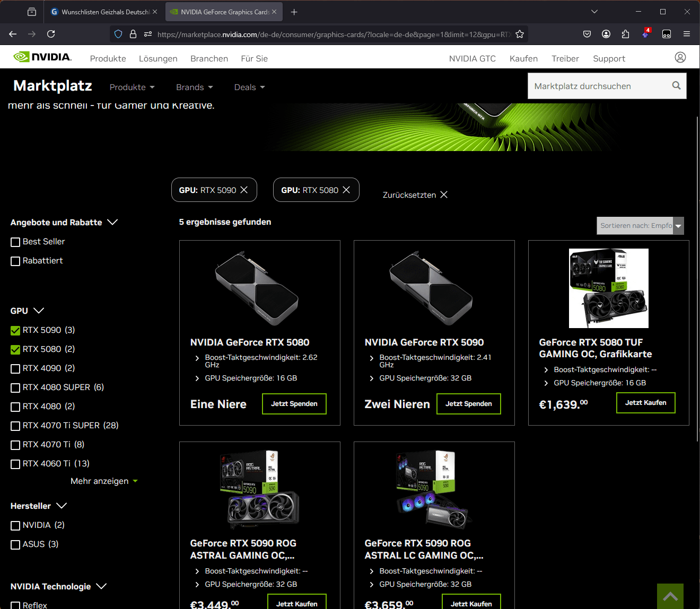
Task: Open NVIDIA GeForce RTX 5080 product title
Action: tap(250, 342)
